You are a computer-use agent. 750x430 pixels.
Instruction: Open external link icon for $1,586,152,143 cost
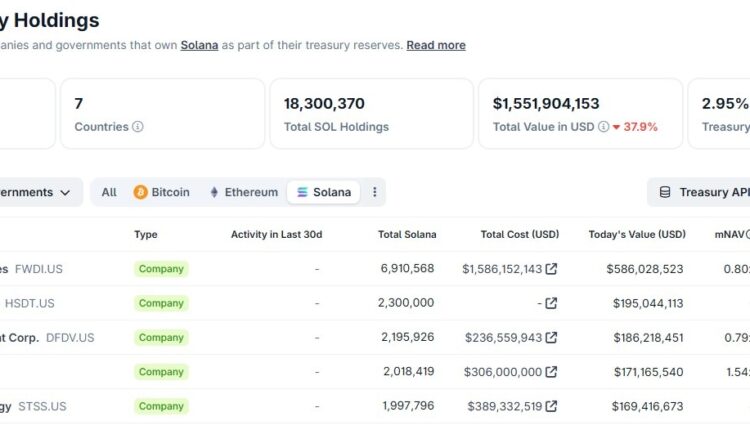click(551, 269)
